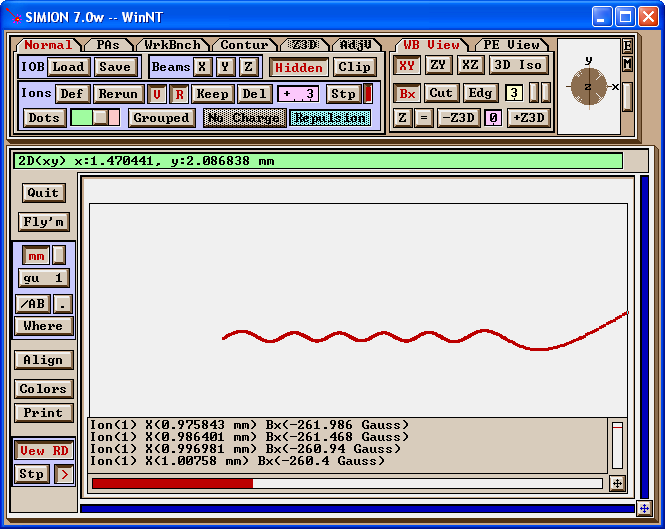Open the PAs tab
The height and width of the screenshot is (529, 665).
click(108, 45)
